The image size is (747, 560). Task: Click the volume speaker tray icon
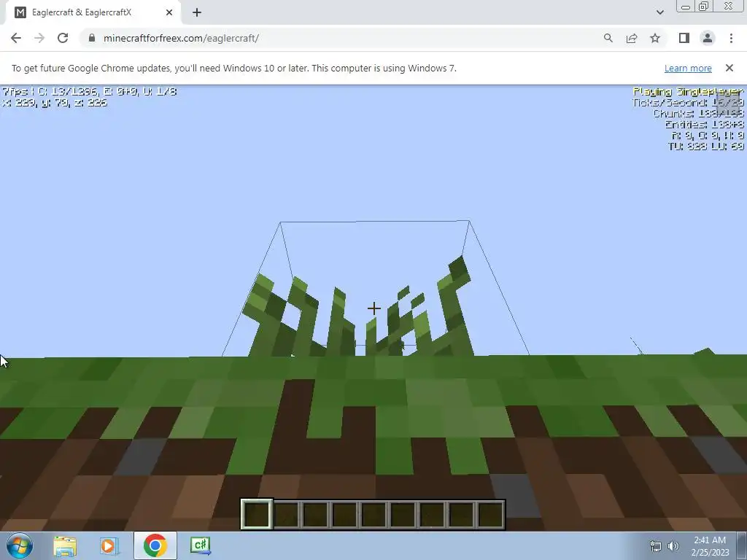coord(673,546)
